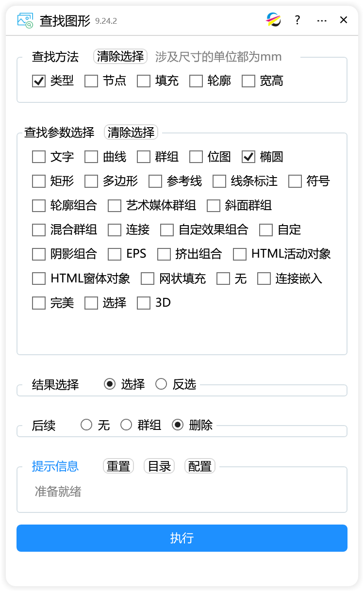This screenshot has height=592, width=364.
Task: Enable the 节点 checkbox
Action: [91, 81]
